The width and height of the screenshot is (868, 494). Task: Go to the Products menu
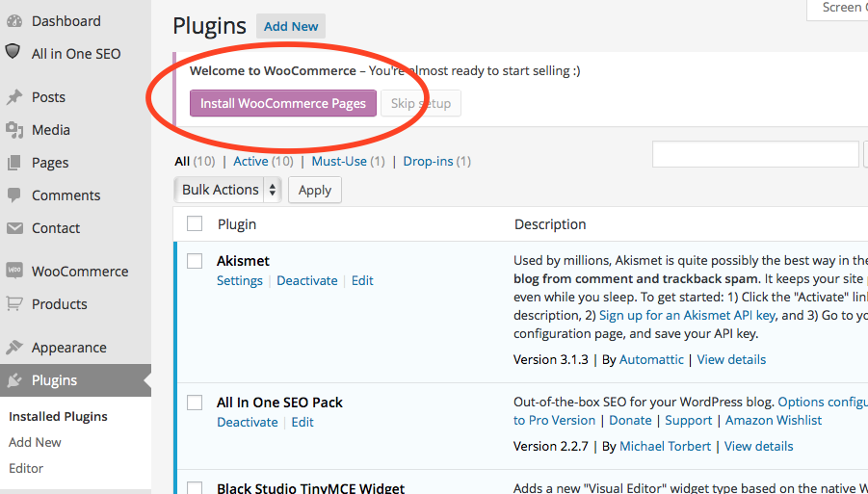point(59,303)
